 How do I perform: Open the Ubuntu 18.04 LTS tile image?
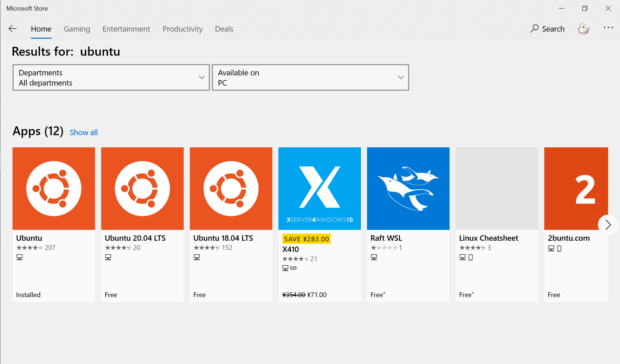(x=231, y=188)
